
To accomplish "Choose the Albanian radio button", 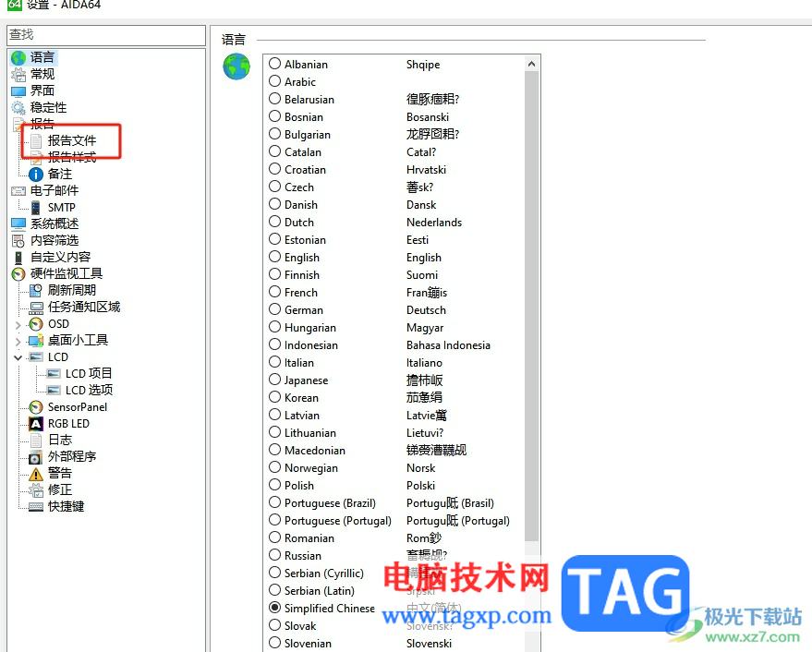I will [x=275, y=64].
